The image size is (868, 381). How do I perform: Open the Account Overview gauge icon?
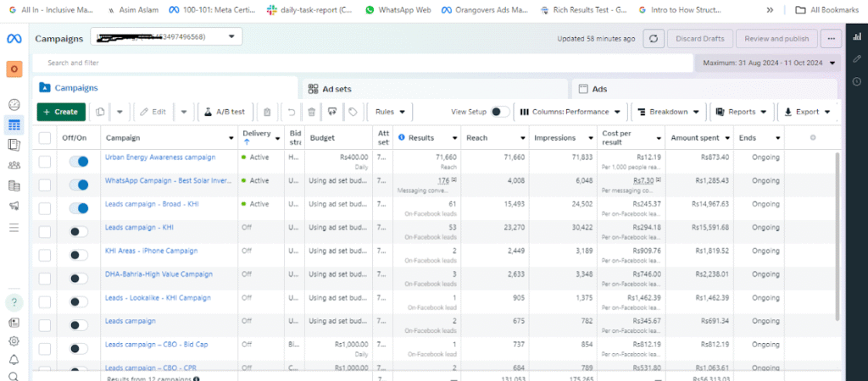pos(14,105)
